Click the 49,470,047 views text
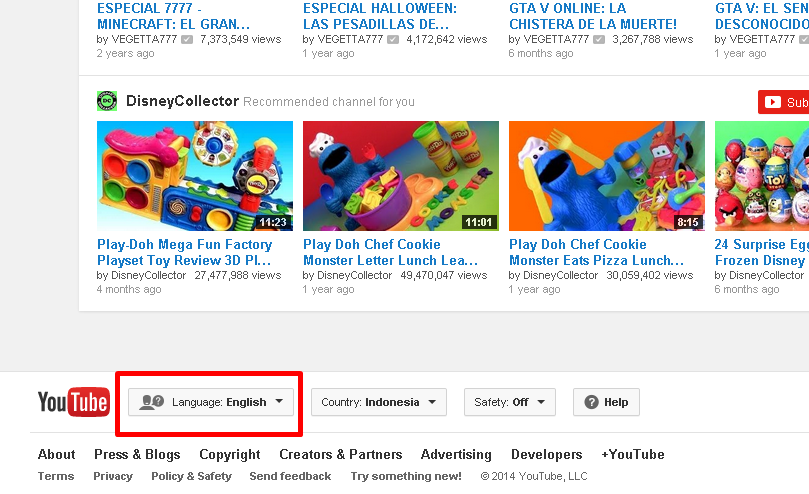The width and height of the screenshot is (809, 494). point(444,276)
